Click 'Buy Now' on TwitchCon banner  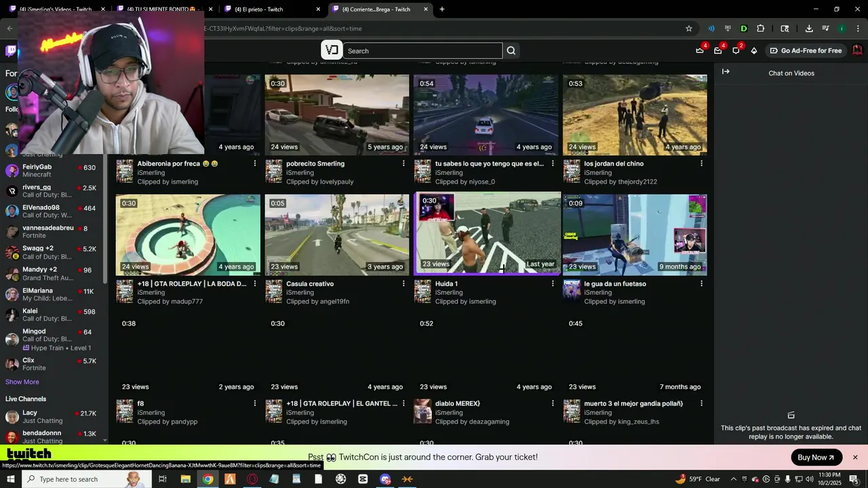[816, 457]
